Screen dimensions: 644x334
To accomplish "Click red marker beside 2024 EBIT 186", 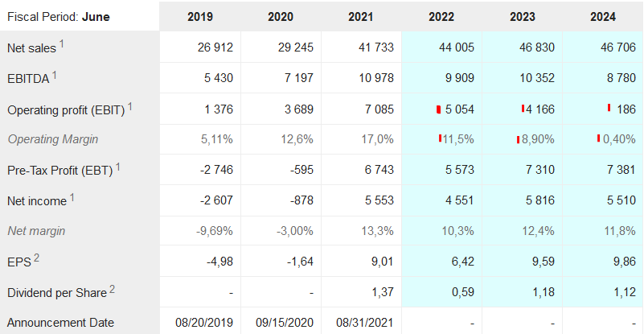I will pos(610,109).
